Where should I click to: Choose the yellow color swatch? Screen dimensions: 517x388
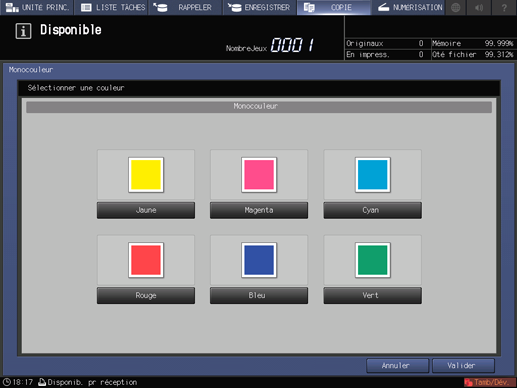(146, 175)
